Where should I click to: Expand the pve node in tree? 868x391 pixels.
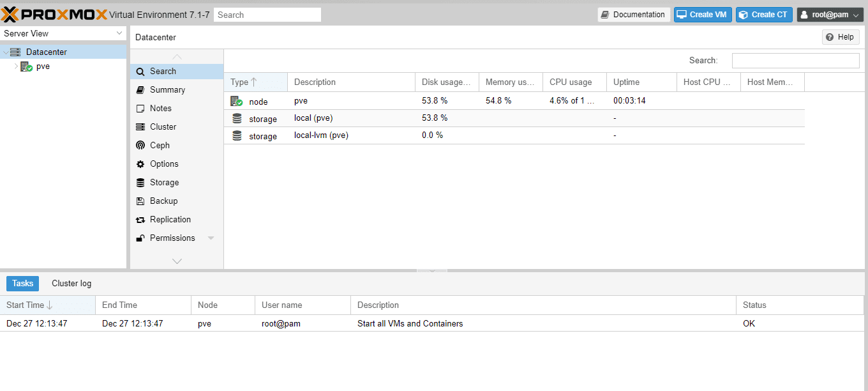(x=16, y=66)
